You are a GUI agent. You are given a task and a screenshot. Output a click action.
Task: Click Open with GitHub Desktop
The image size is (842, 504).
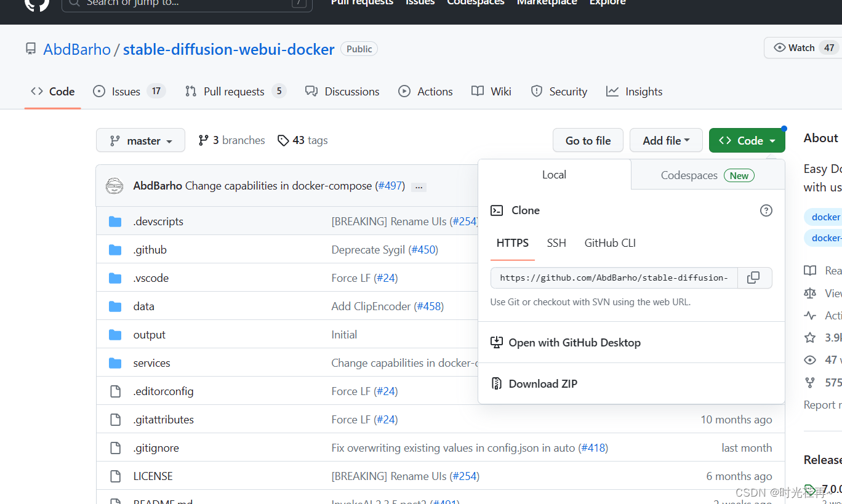[x=574, y=343]
